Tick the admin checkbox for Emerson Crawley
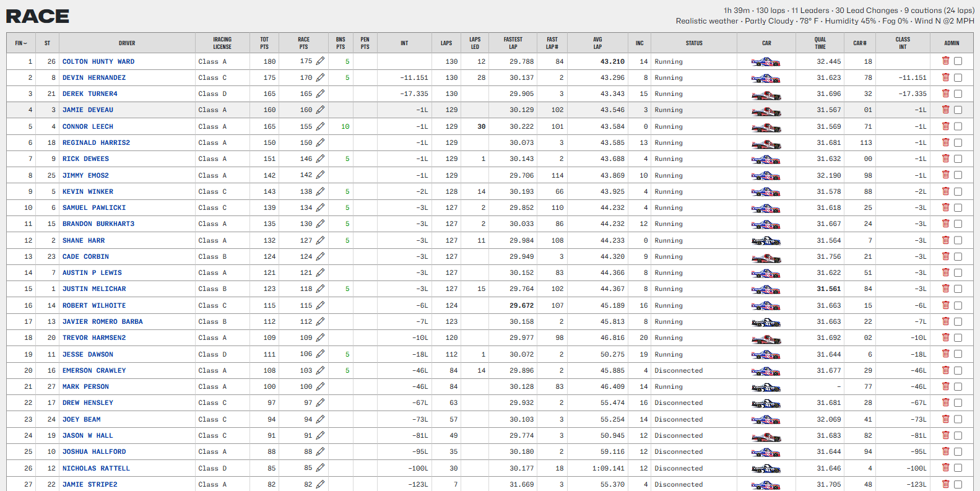Image resolution: width=980 pixels, height=491 pixels. tap(958, 370)
